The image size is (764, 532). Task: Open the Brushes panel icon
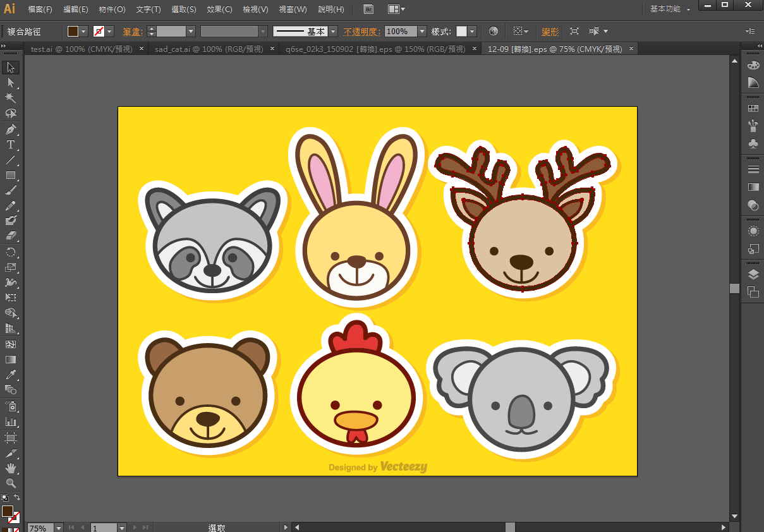click(x=753, y=126)
